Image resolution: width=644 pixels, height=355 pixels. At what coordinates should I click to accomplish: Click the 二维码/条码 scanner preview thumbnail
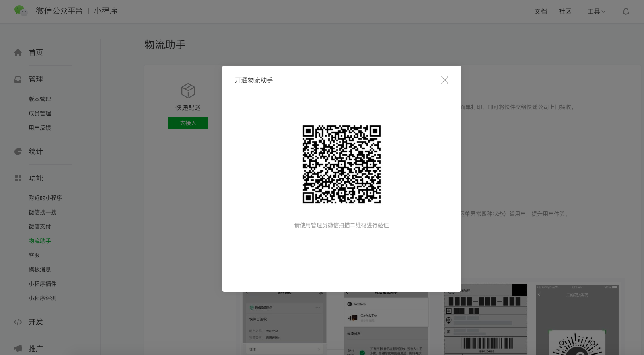pos(577,320)
